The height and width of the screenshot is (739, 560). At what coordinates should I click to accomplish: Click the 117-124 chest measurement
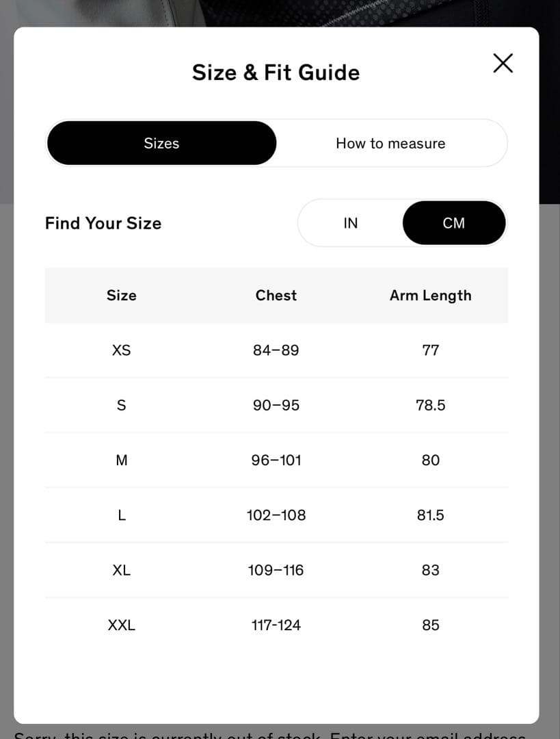pyautogui.click(x=276, y=625)
